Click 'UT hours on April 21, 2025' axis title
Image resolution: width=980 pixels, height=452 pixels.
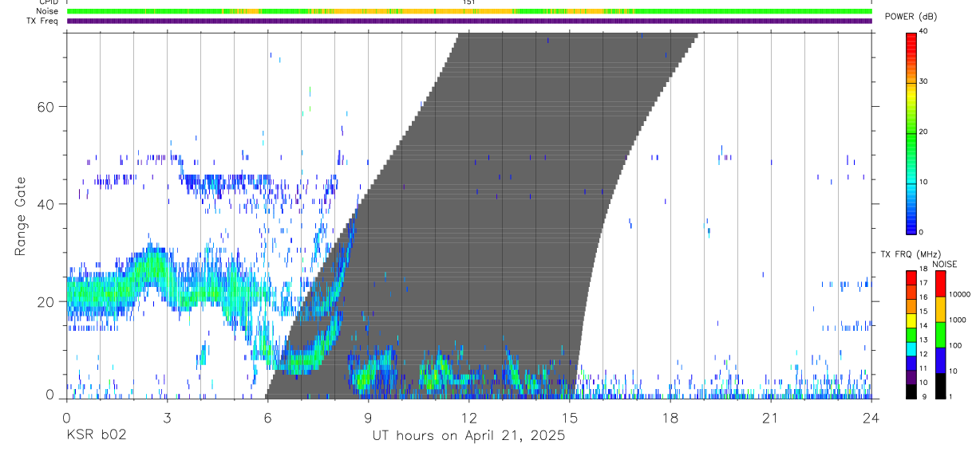click(468, 435)
